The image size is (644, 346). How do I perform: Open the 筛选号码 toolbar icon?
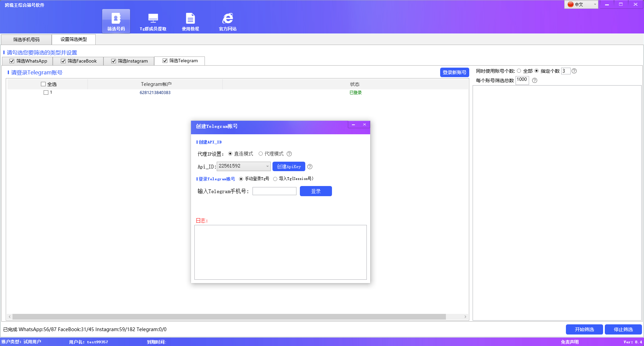(116, 21)
